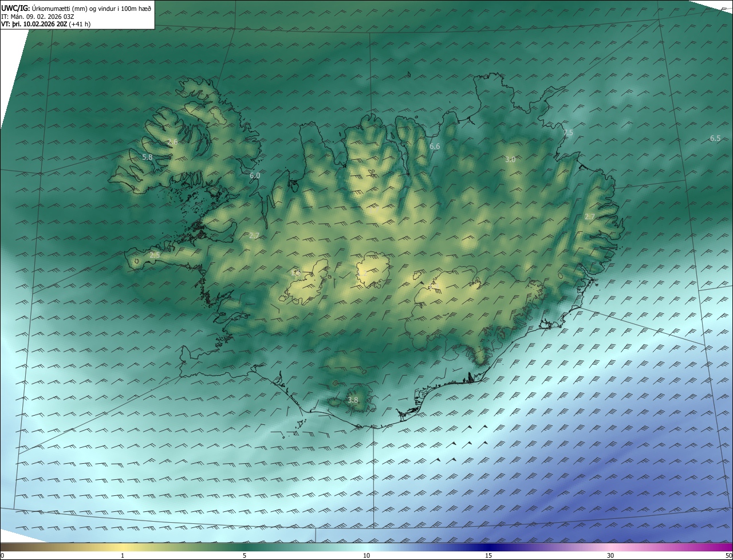The image size is (733, 560).
Task: Click the 50 tick label on the colorbar
Action: tap(728, 555)
